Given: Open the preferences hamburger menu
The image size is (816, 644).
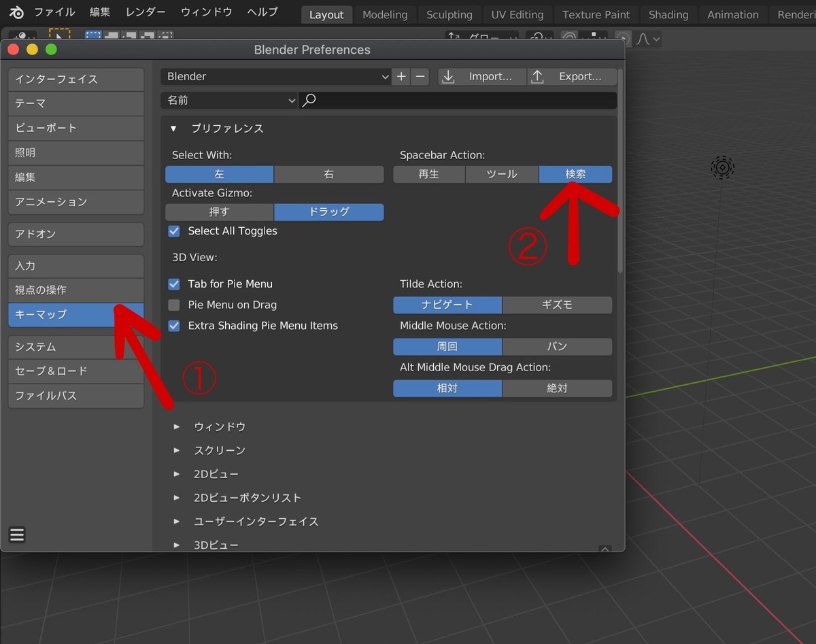Looking at the screenshot, I should [x=17, y=535].
